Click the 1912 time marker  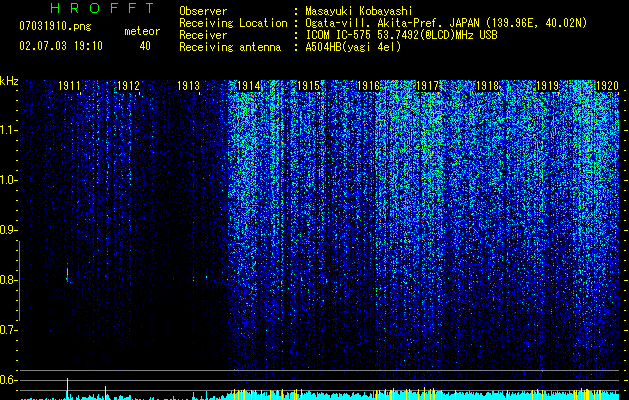pyautogui.click(x=128, y=86)
